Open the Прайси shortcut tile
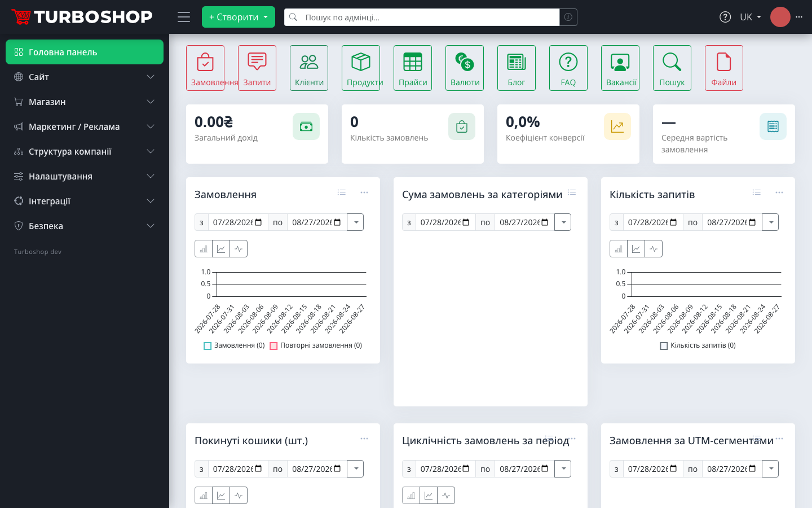812x508 pixels. coord(413,68)
